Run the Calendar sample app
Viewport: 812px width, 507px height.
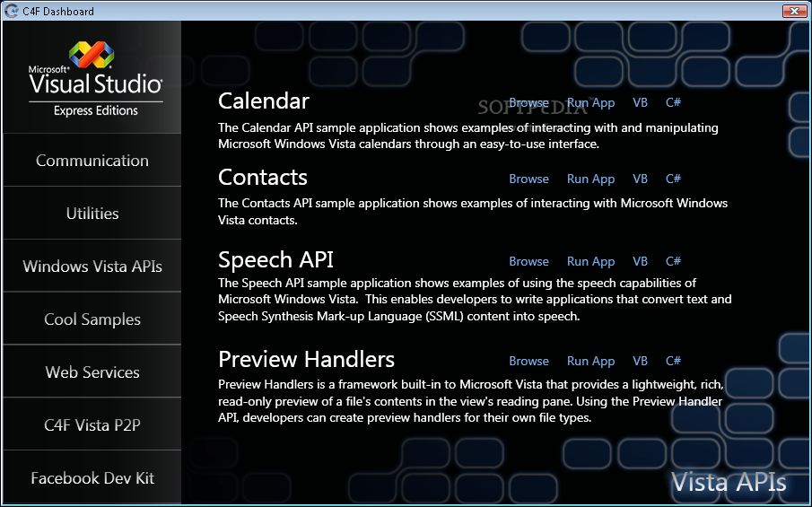(x=591, y=102)
